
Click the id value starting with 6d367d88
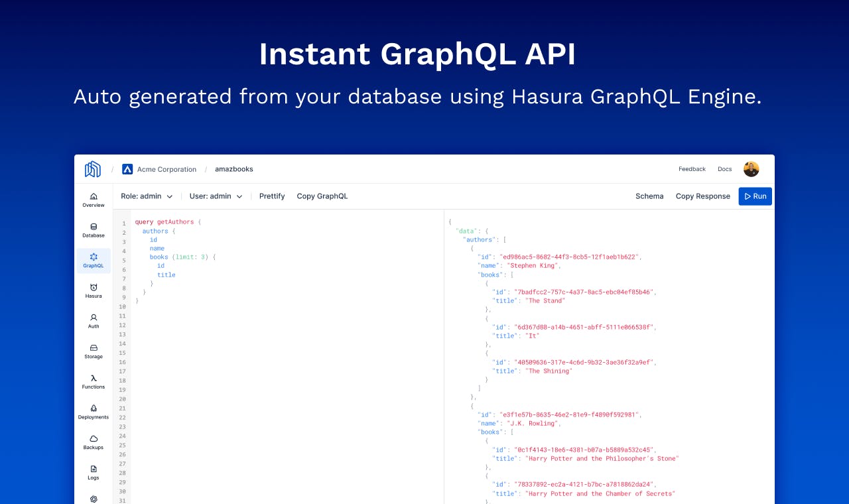click(584, 327)
